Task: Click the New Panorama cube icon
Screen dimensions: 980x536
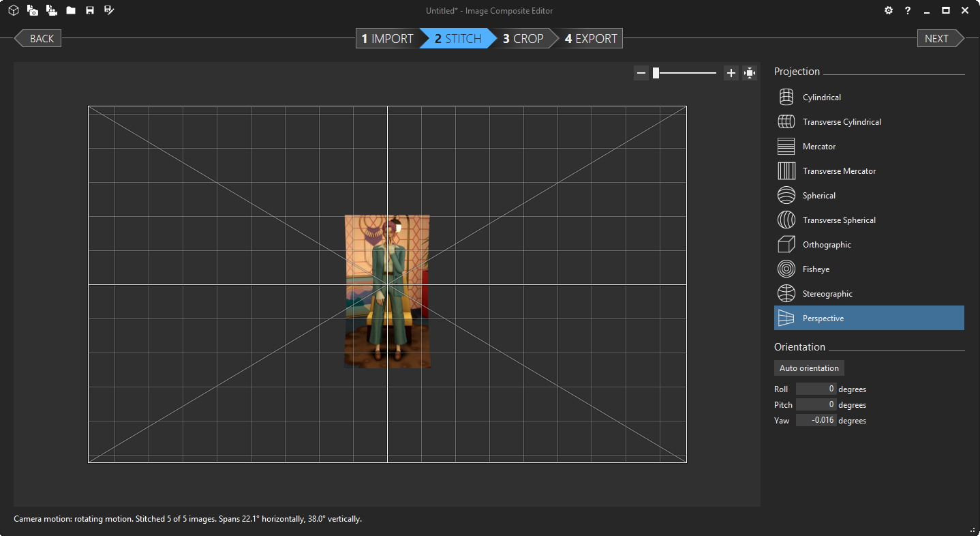Action: coord(13,10)
